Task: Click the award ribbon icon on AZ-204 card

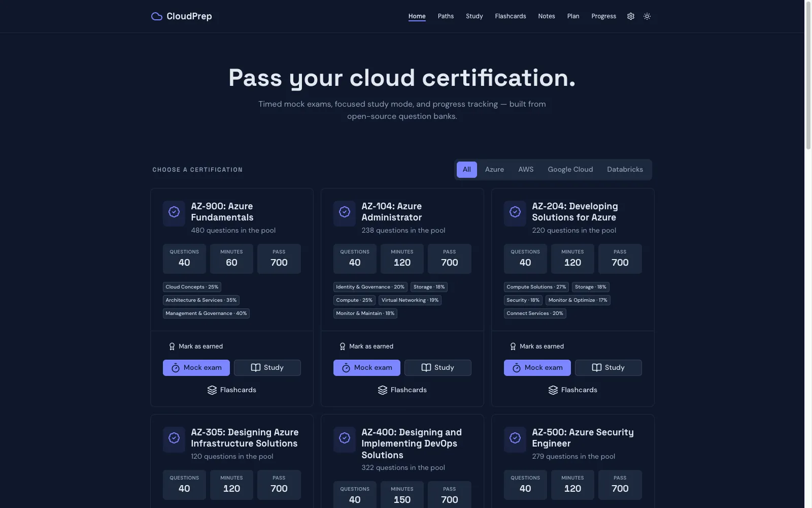Action: click(513, 346)
